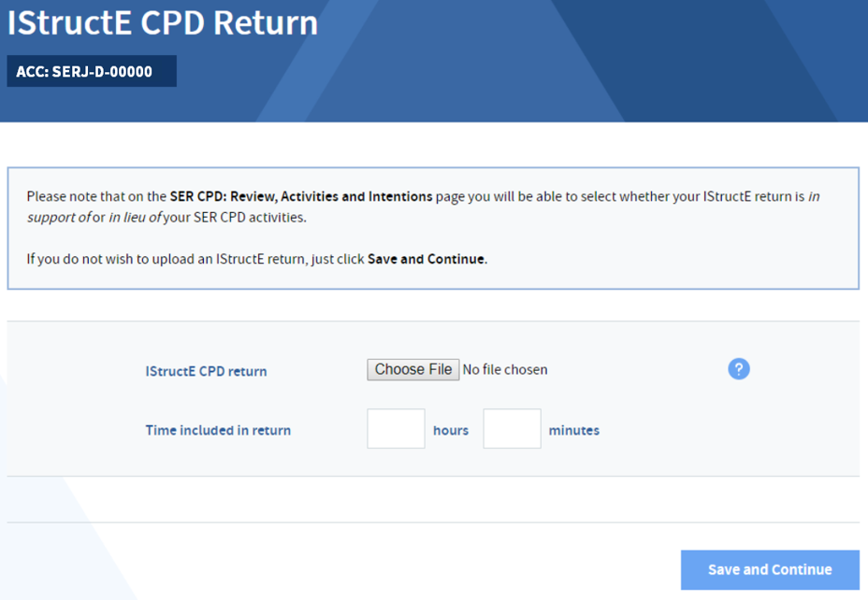Click the Please note that on the text
Screen dimensions: 868x600
pyautogui.click(x=96, y=196)
